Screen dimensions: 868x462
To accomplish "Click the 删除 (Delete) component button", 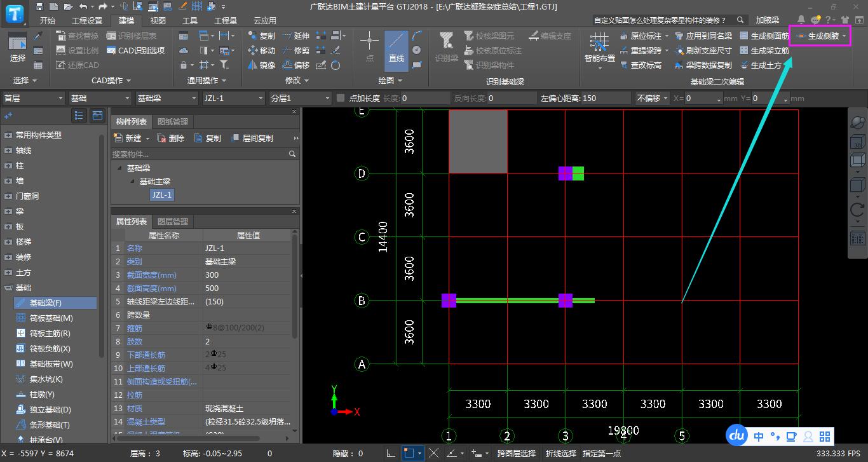I will coord(170,138).
